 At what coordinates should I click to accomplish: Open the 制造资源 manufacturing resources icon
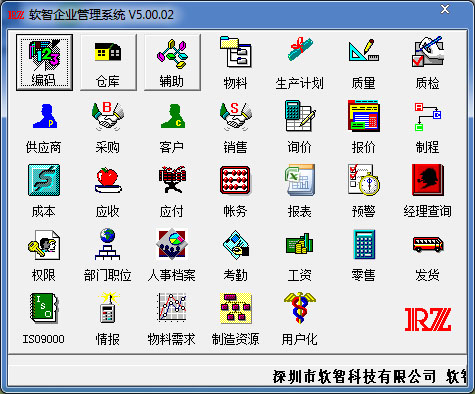[236, 319]
